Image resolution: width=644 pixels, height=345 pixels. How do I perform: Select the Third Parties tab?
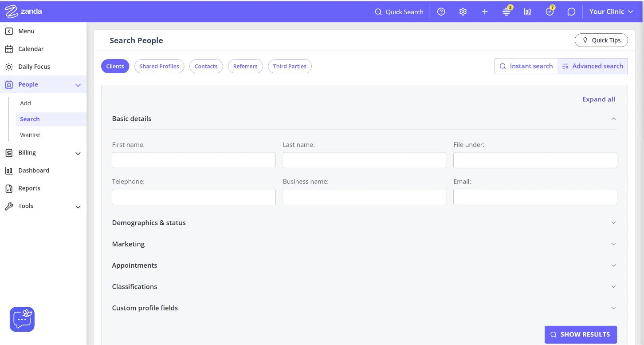pos(290,66)
